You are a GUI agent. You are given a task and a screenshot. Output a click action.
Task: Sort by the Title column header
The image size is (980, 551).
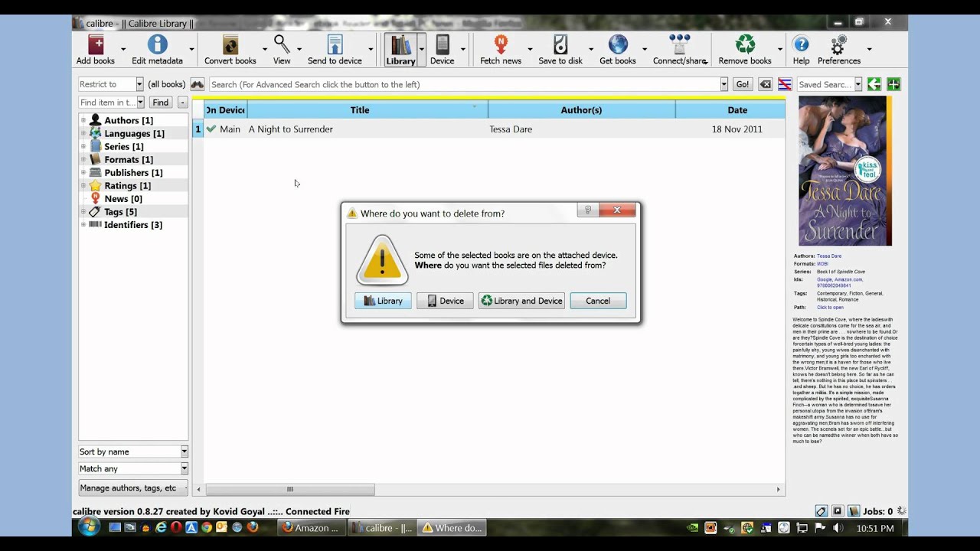coord(360,110)
